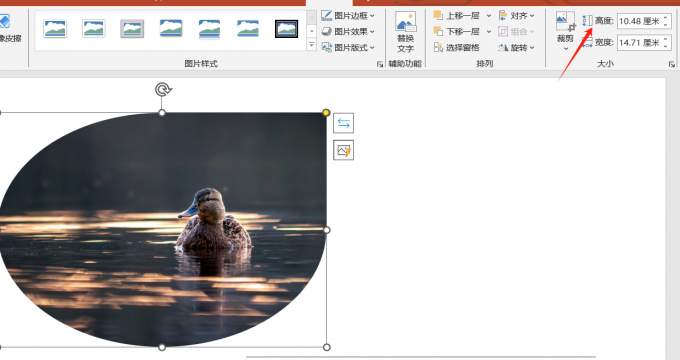Expand the picture styles gallery with the More arrow
Screen dimensions: 680x360
point(311,44)
